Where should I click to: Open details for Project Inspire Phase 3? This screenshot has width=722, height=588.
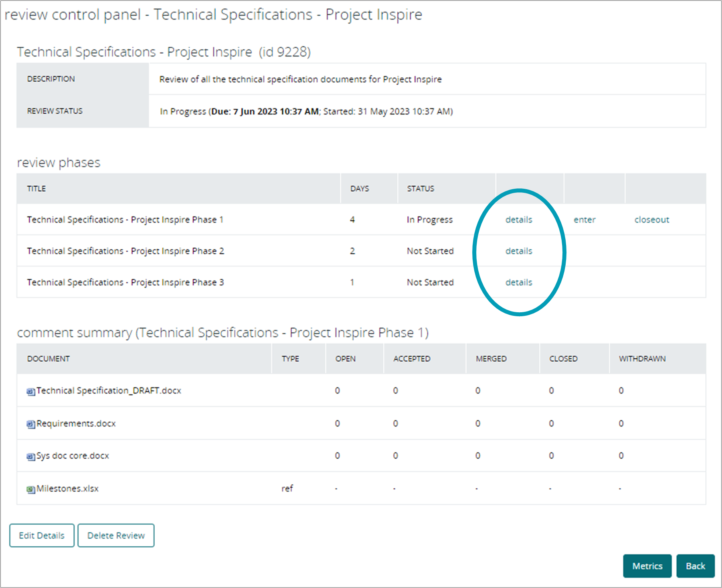coord(519,282)
